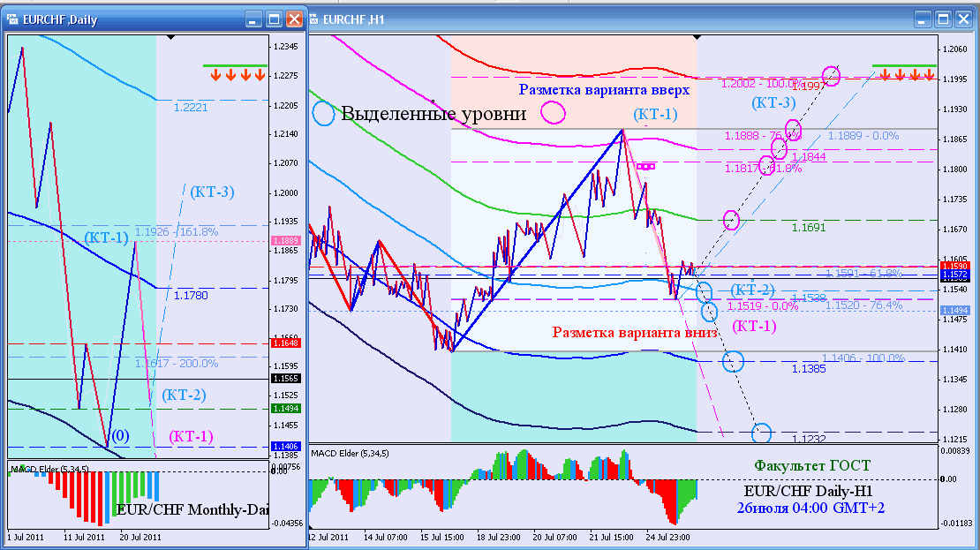Maximize the EURCHF,H1 chart window
This screenshot has width=980, height=550.
(944, 19)
